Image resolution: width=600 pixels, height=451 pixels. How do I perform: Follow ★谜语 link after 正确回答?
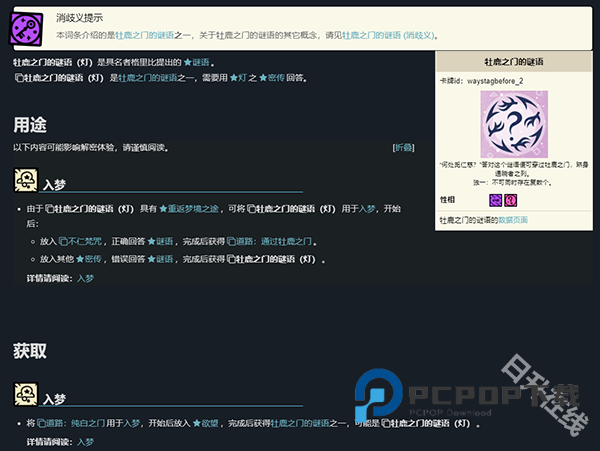160,241
